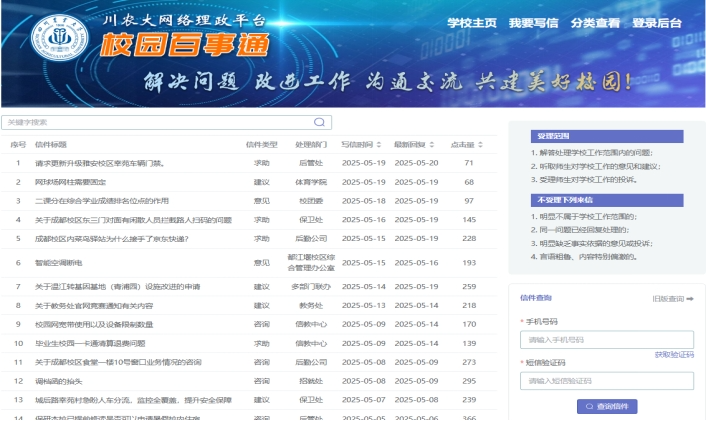Focus the 关键字搜索 search field
Viewport: 706px width, 421px height.
coord(160,122)
